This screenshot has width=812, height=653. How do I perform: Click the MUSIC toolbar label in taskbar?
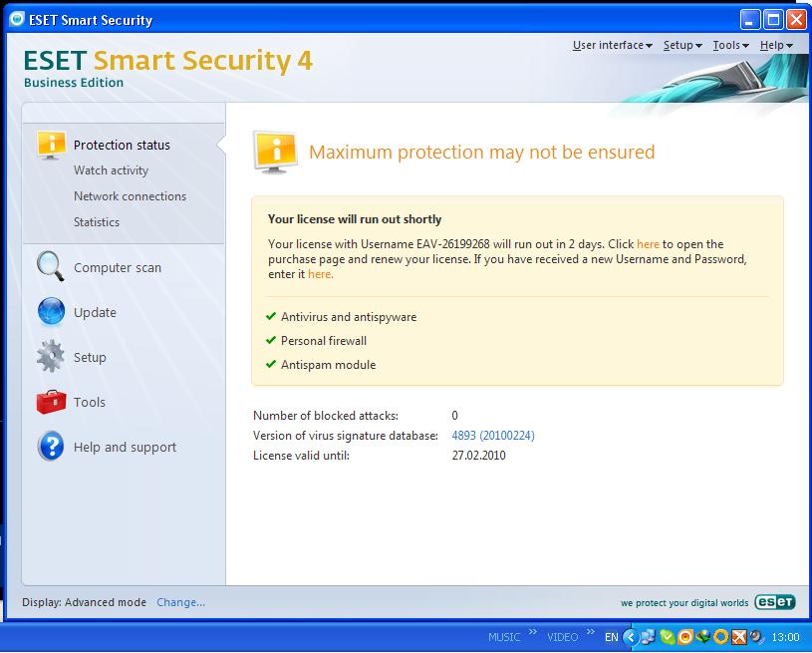pos(504,637)
